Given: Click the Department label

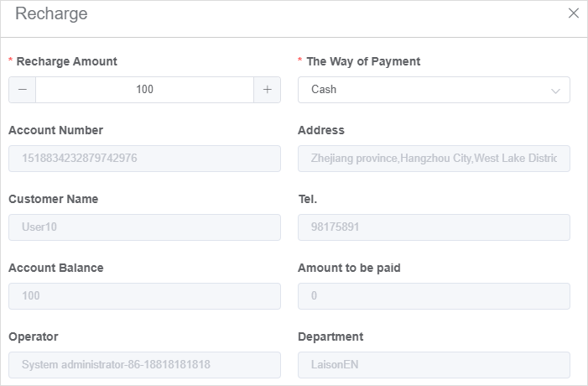Looking at the screenshot, I should [x=330, y=336].
